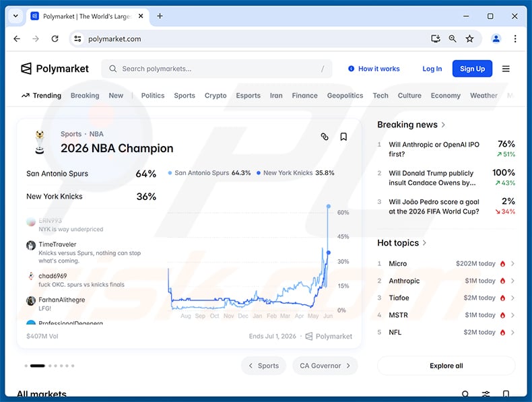Bookmark the 2026 NBA Champion market

point(343,137)
